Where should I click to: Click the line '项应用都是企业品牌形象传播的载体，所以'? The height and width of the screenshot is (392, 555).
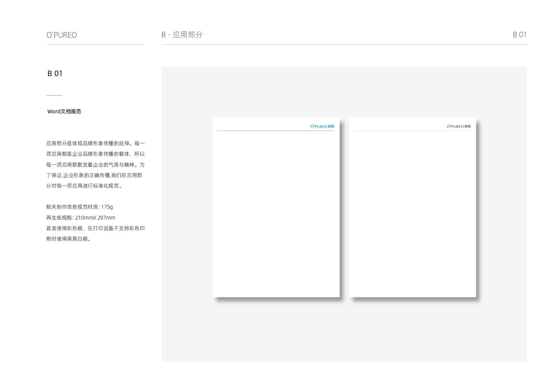95,154
